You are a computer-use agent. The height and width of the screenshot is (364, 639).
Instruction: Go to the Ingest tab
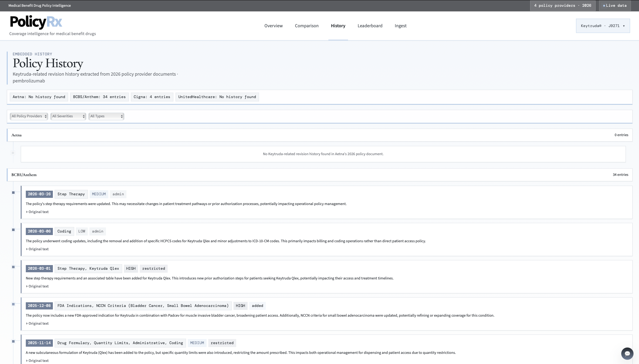click(x=400, y=26)
